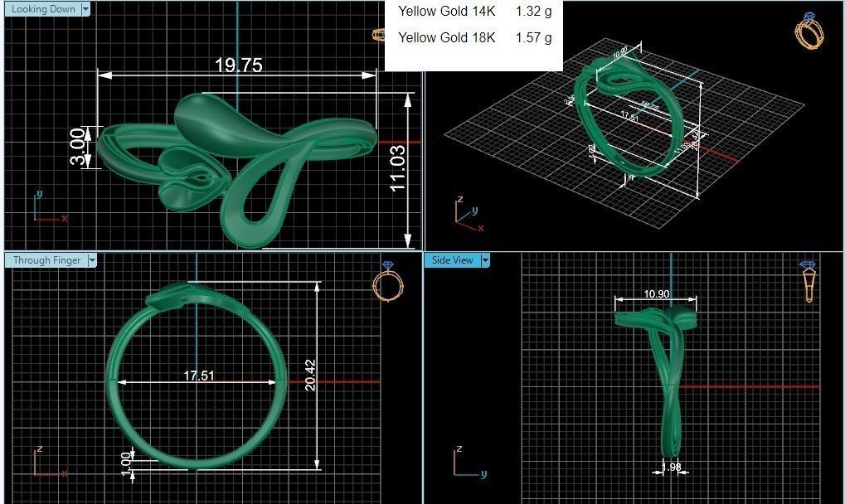Viewport: 845px width, 504px height.
Task: Click the 10.90 dimension in Side View
Action: pyautogui.click(x=657, y=294)
